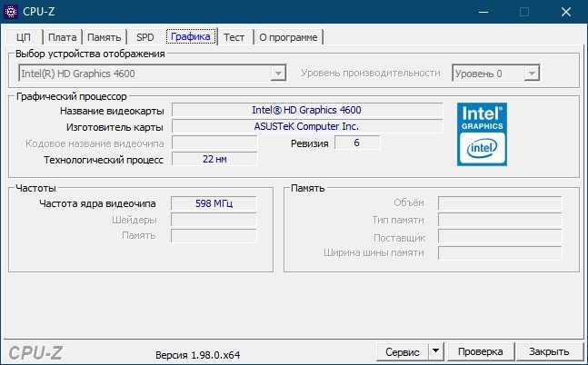Go to the О программе tab
The width and height of the screenshot is (588, 365).
pyautogui.click(x=288, y=37)
